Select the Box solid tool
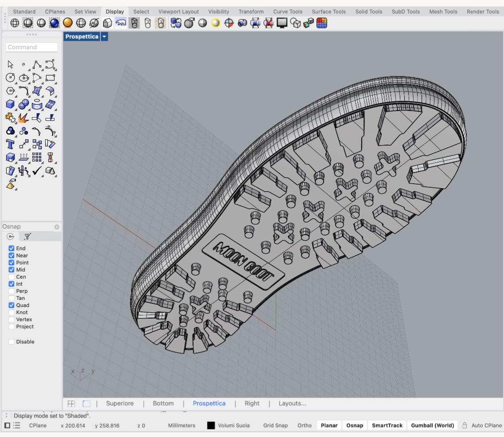This screenshot has width=504, height=437. 10,104
